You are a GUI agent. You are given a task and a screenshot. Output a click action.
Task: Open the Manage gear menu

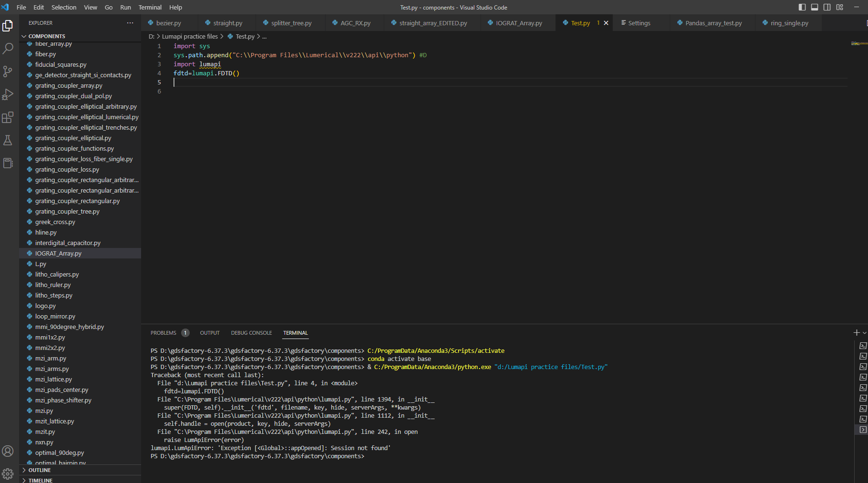point(8,473)
